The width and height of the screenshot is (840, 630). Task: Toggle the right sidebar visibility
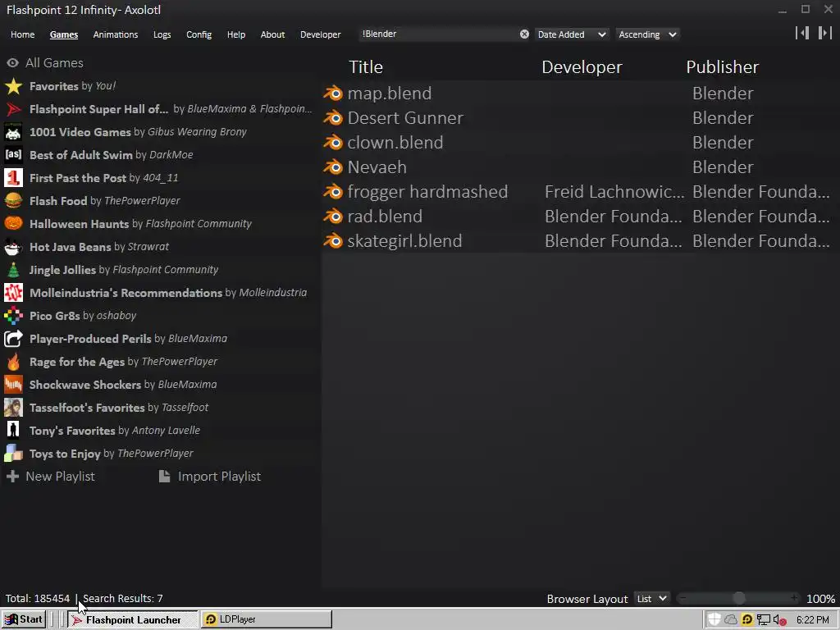point(825,33)
